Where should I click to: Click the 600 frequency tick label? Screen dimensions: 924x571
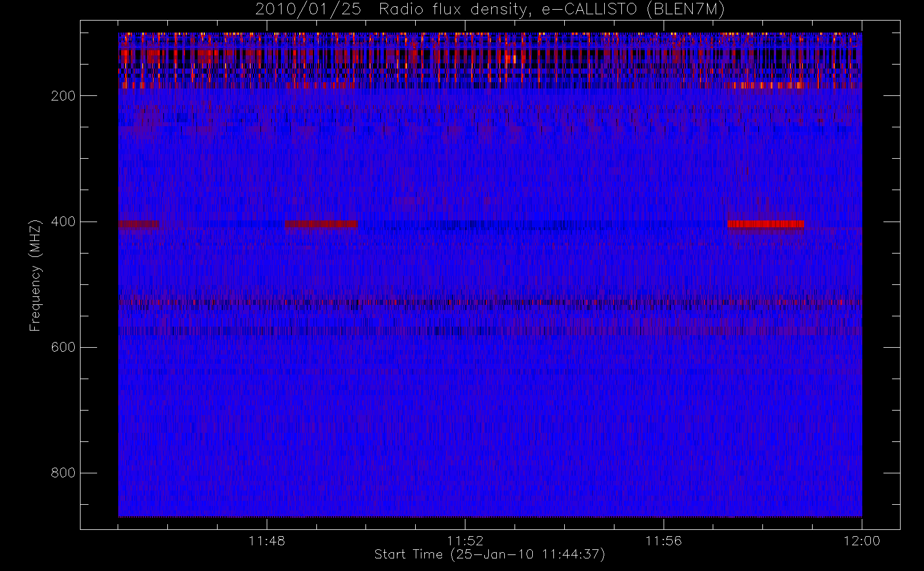click(63, 347)
